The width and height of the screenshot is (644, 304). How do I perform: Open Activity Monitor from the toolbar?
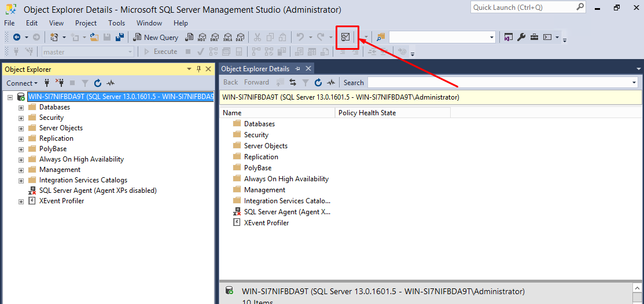[345, 38]
